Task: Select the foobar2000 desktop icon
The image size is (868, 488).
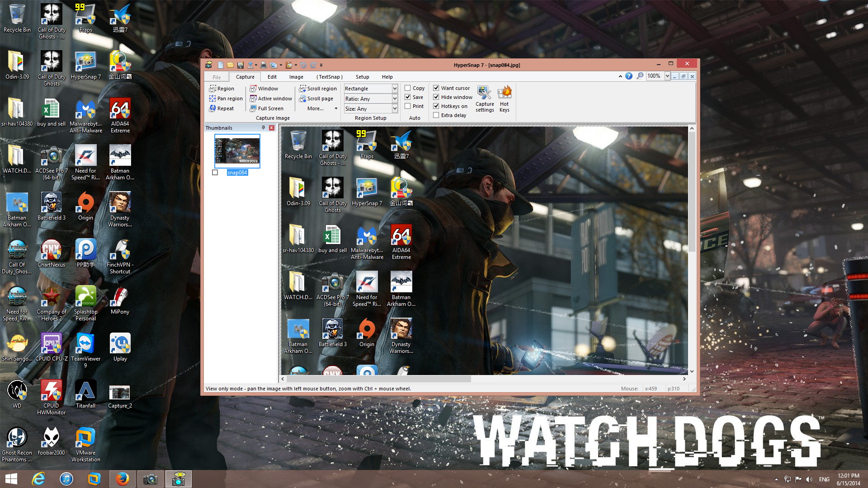Action: click(51, 441)
